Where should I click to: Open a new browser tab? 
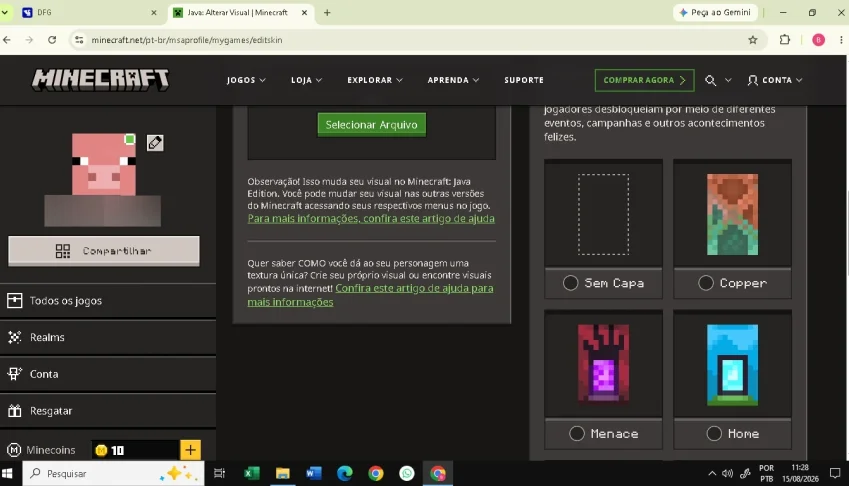pyautogui.click(x=327, y=12)
